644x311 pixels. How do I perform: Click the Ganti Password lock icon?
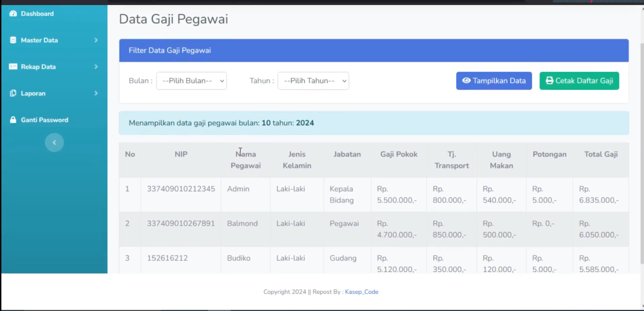click(x=13, y=120)
